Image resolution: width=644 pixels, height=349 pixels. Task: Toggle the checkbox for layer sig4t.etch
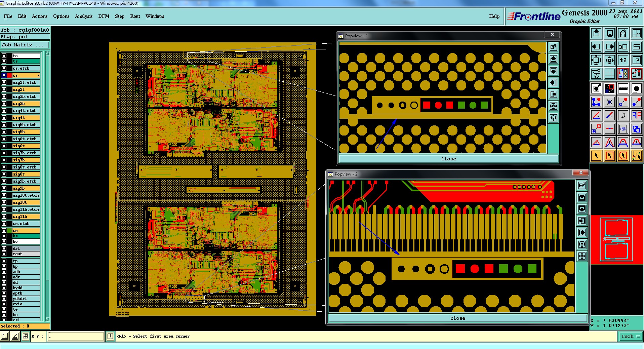tap(4, 111)
